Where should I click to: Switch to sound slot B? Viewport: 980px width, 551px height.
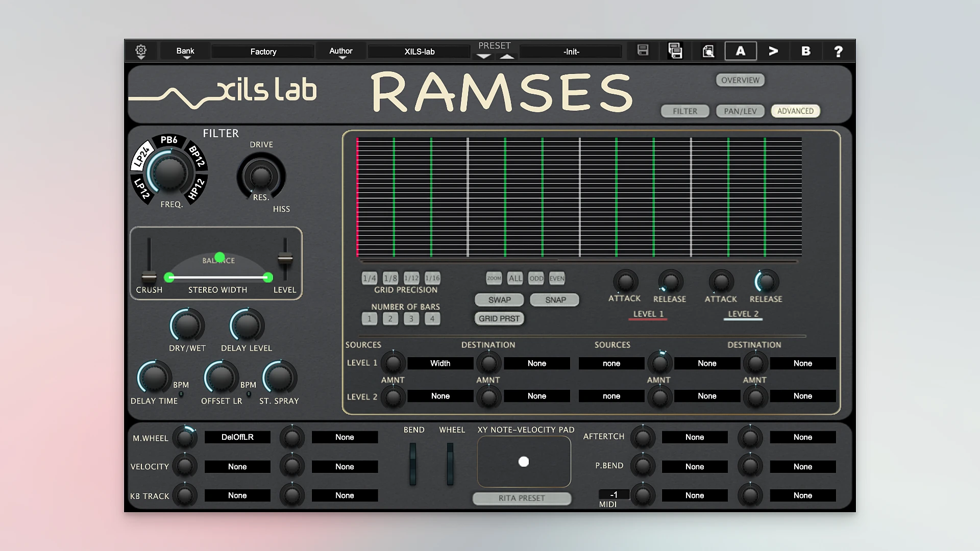805,51
